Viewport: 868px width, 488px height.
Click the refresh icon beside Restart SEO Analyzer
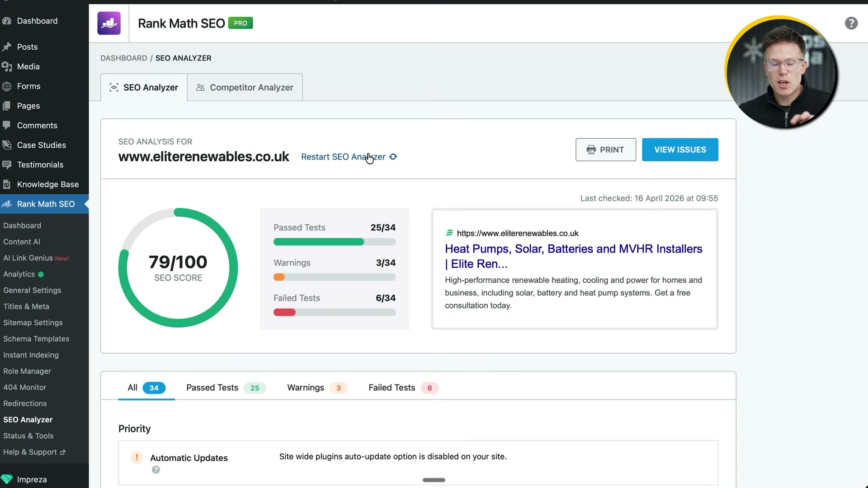(393, 157)
